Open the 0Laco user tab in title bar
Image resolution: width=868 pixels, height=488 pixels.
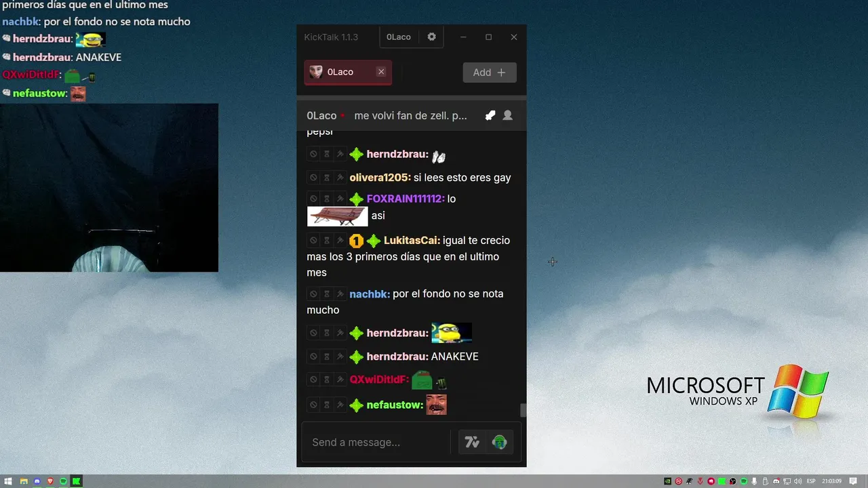click(x=399, y=37)
